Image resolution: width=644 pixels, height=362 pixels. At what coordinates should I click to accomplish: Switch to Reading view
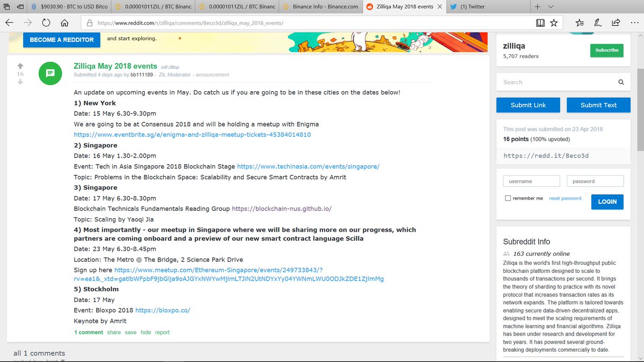[x=540, y=23]
